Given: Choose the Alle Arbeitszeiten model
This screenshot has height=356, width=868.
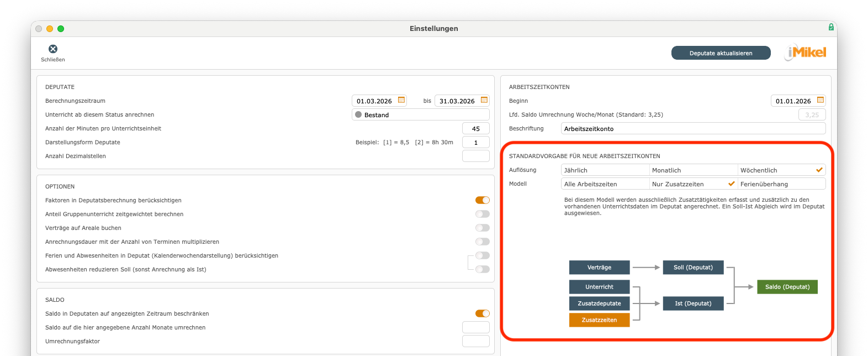Looking at the screenshot, I should click(605, 184).
